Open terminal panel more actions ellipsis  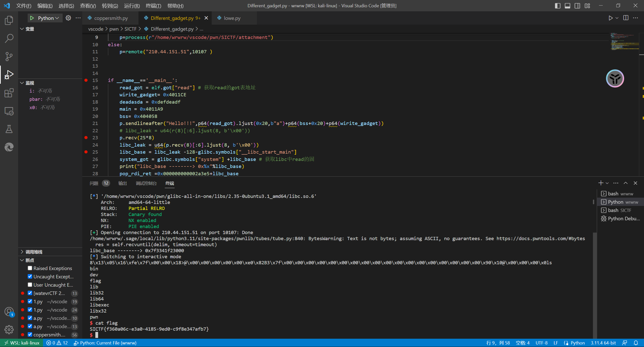point(616,183)
